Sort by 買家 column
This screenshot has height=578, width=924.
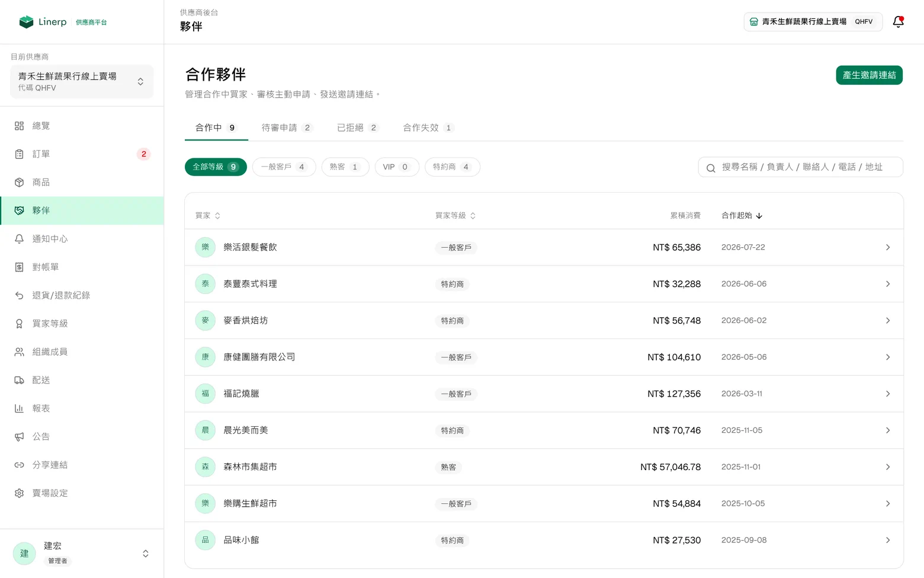(x=208, y=216)
